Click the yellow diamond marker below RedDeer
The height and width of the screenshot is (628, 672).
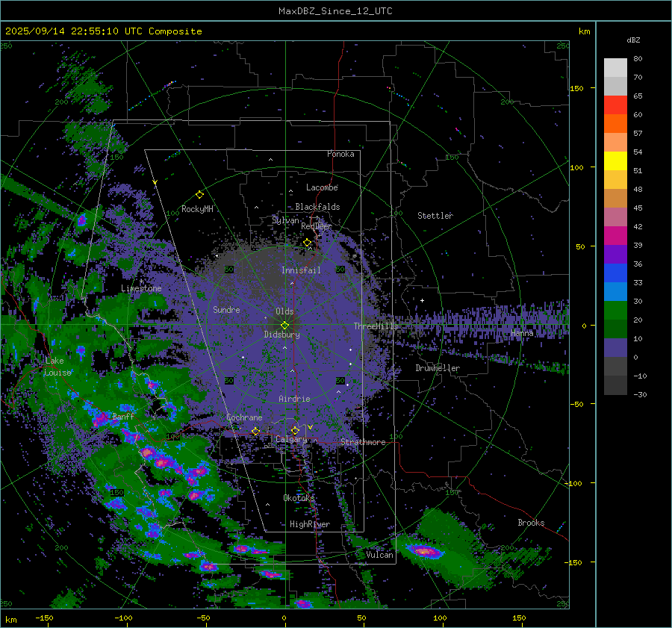point(308,243)
